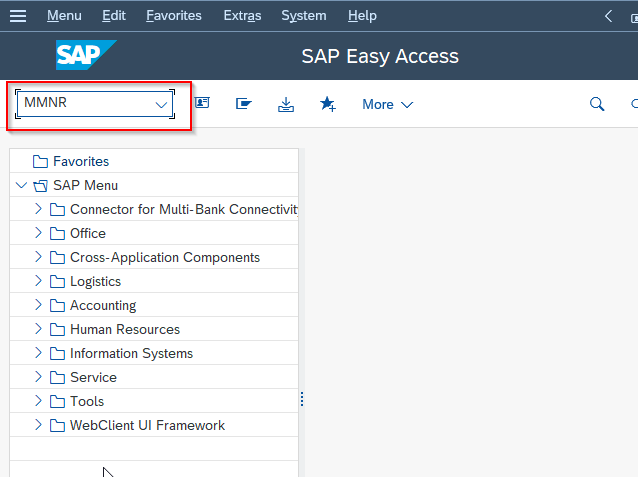Open the Favorites menu in menu bar
This screenshot has width=638, height=477.
click(x=174, y=15)
